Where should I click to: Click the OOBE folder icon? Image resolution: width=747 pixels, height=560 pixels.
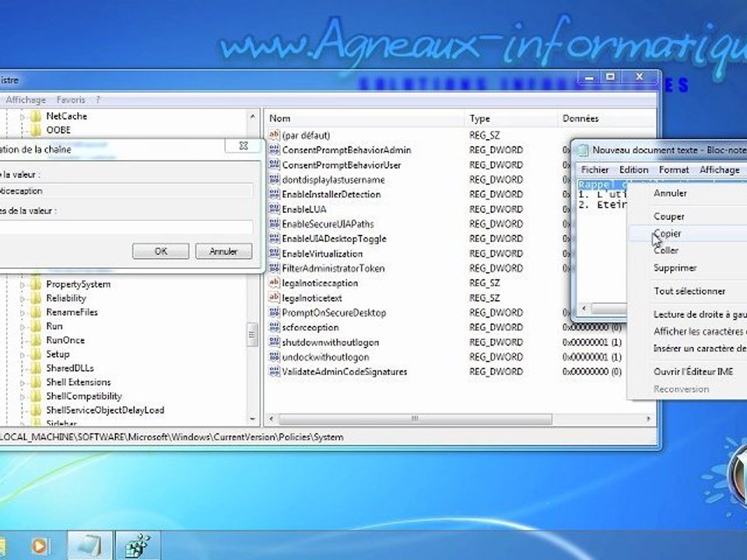pyautogui.click(x=36, y=130)
